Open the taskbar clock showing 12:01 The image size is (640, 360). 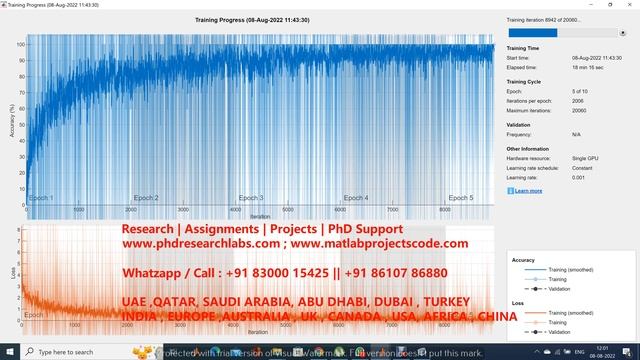click(x=602, y=352)
